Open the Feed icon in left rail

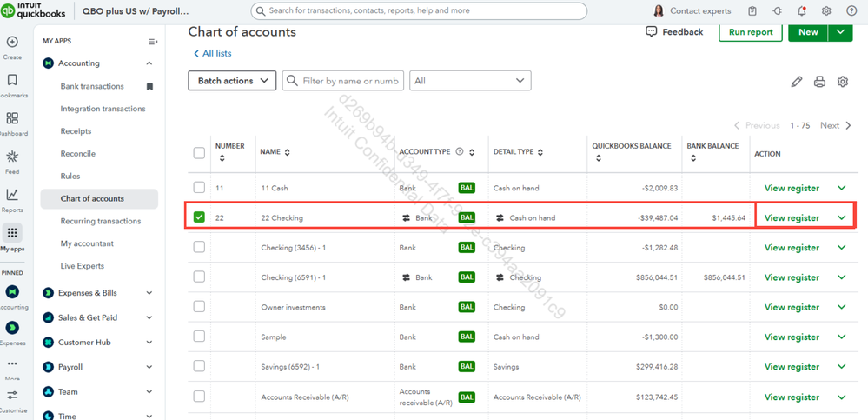pyautogui.click(x=12, y=157)
